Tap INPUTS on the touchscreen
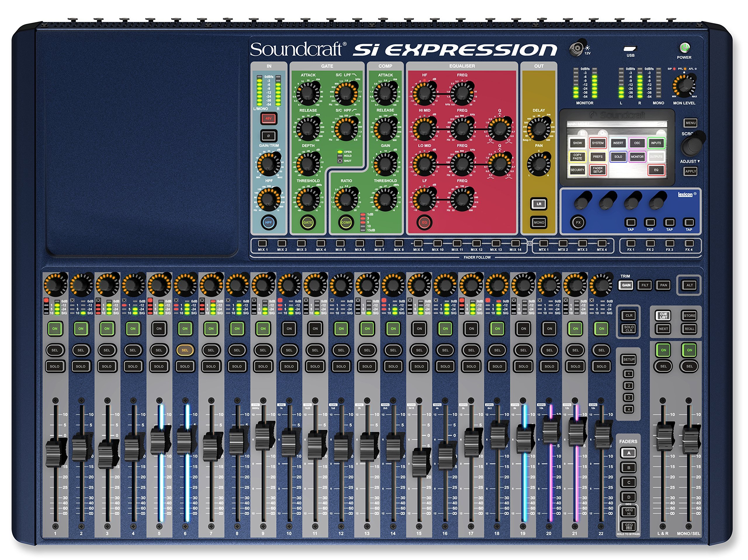The width and height of the screenshot is (748, 560). click(656, 143)
